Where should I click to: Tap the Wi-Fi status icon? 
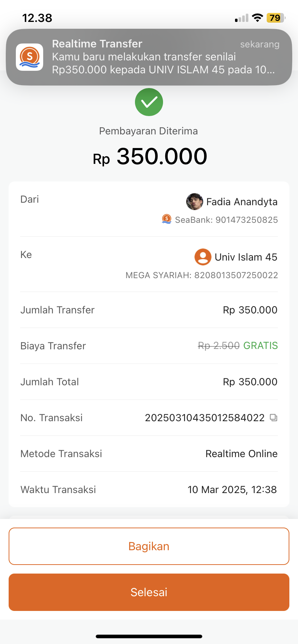257,18
